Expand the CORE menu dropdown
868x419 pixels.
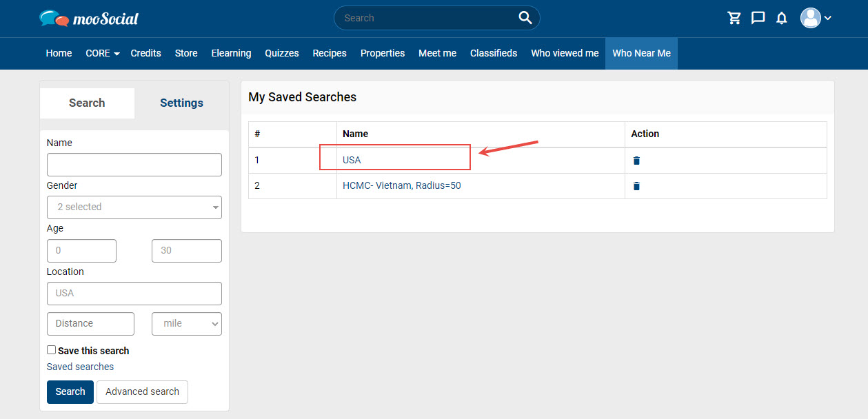point(102,53)
